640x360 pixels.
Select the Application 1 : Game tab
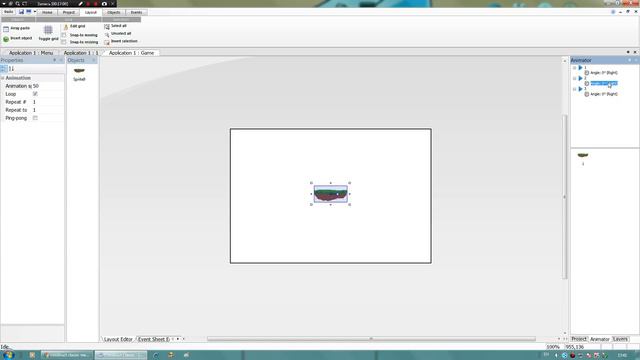[x=131, y=53]
